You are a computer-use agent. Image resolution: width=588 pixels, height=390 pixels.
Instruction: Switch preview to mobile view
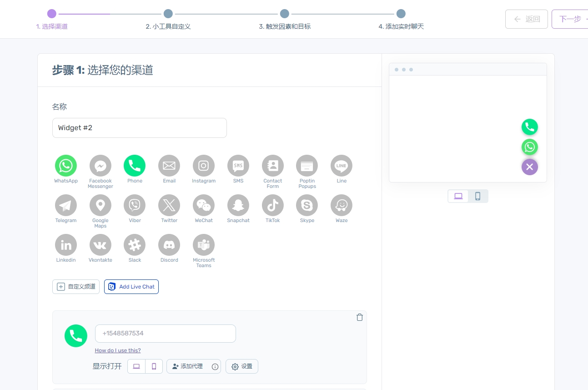478,196
